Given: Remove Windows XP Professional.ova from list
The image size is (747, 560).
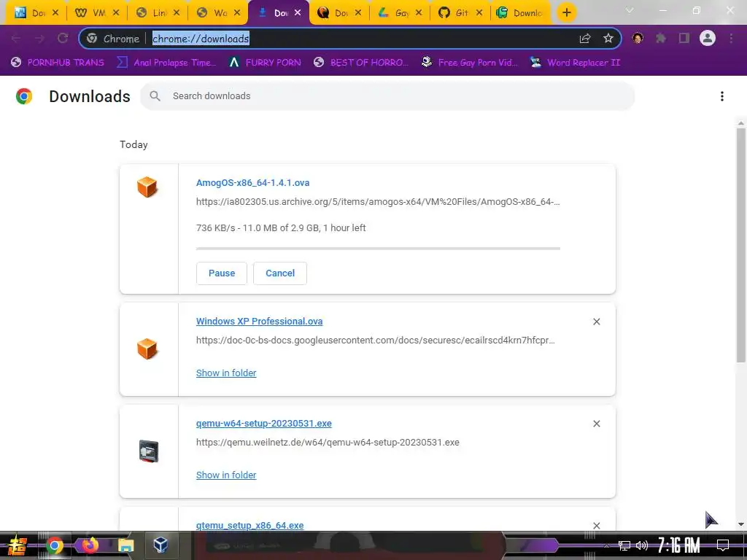Looking at the screenshot, I should coord(597,322).
